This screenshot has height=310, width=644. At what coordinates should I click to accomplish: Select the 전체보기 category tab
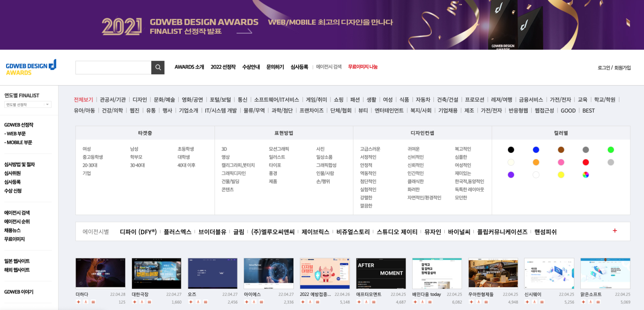(x=83, y=100)
